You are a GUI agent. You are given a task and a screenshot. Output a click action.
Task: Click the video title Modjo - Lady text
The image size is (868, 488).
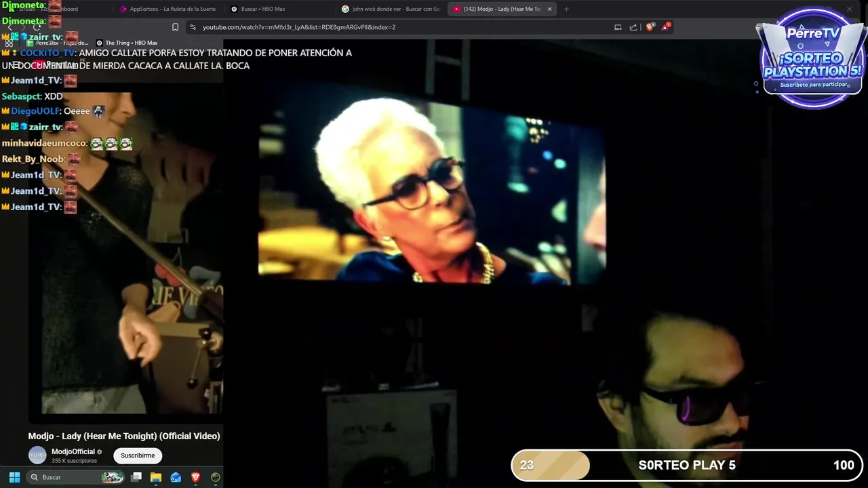tap(124, 436)
